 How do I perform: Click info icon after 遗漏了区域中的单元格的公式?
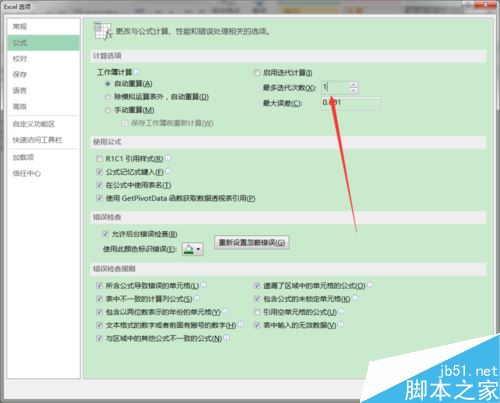coord(370,285)
